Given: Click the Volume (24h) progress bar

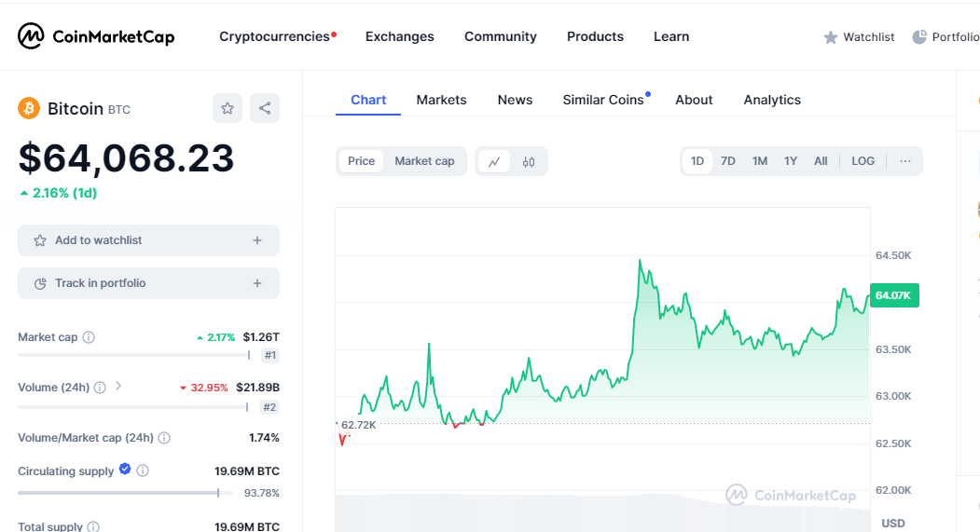Looking at the screenshot, I should (133, 407).
